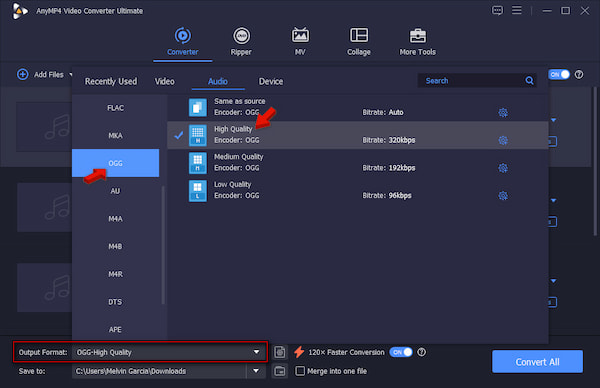Click the lightning Faster Conversion icon
The image size is (600, 388).
click(x=299, y=352)
